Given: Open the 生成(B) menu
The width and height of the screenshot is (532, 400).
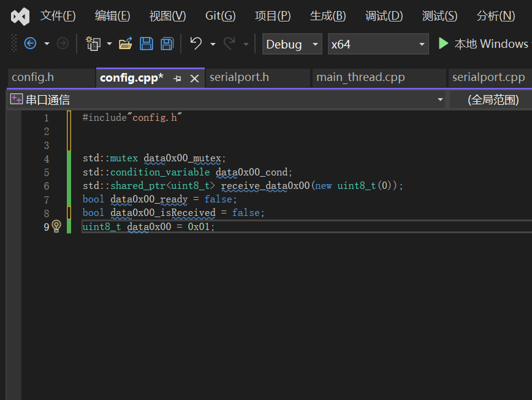Looking at the screenshot, I should [328, 16].
